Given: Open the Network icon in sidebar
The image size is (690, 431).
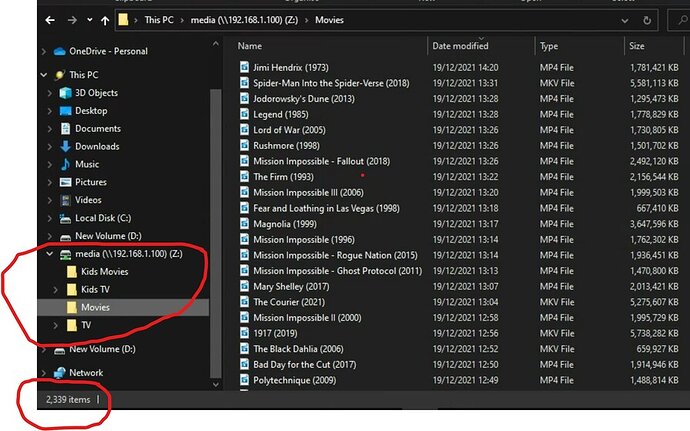Looking at the screenshot, I should 59,372.
